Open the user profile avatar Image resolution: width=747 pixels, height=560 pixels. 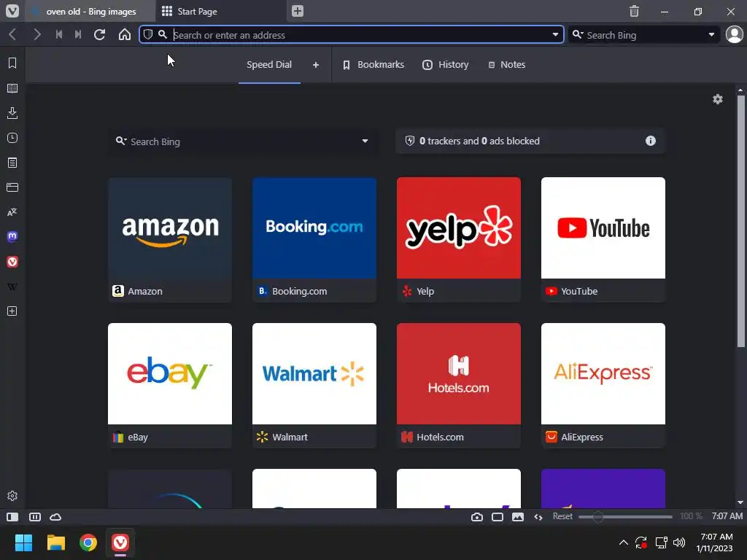pos(734,34)
